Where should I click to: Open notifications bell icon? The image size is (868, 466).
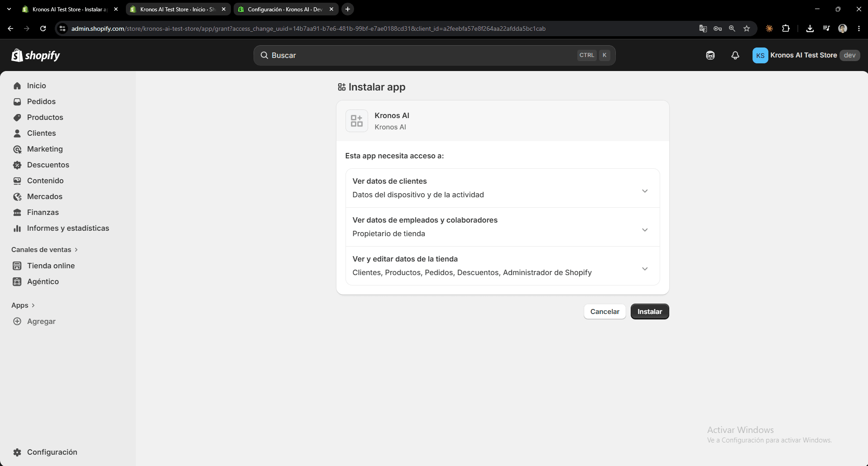[x=735, y=55]
